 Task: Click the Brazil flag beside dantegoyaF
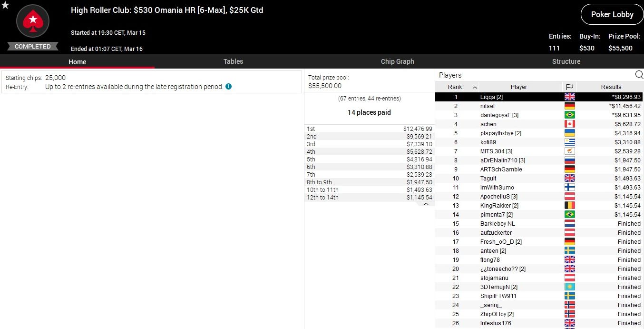pos(569,115)
